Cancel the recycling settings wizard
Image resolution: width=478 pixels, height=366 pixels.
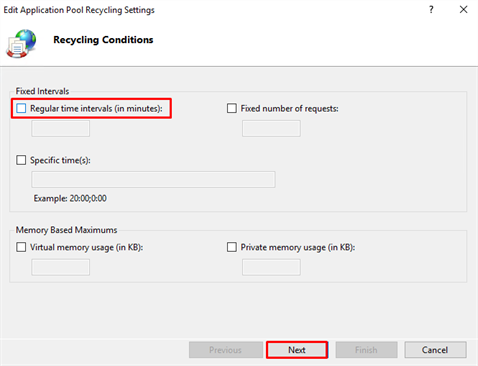coord(435,350)
